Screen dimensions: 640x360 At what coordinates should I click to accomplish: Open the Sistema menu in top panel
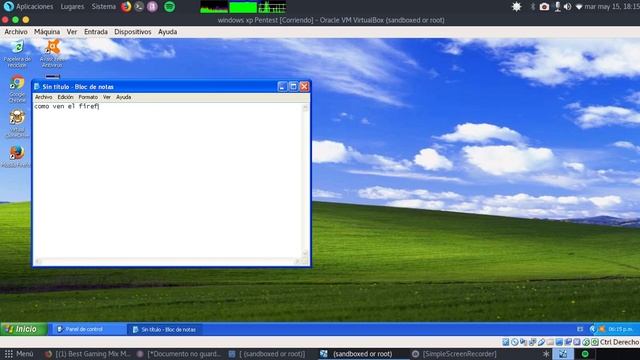104,7
